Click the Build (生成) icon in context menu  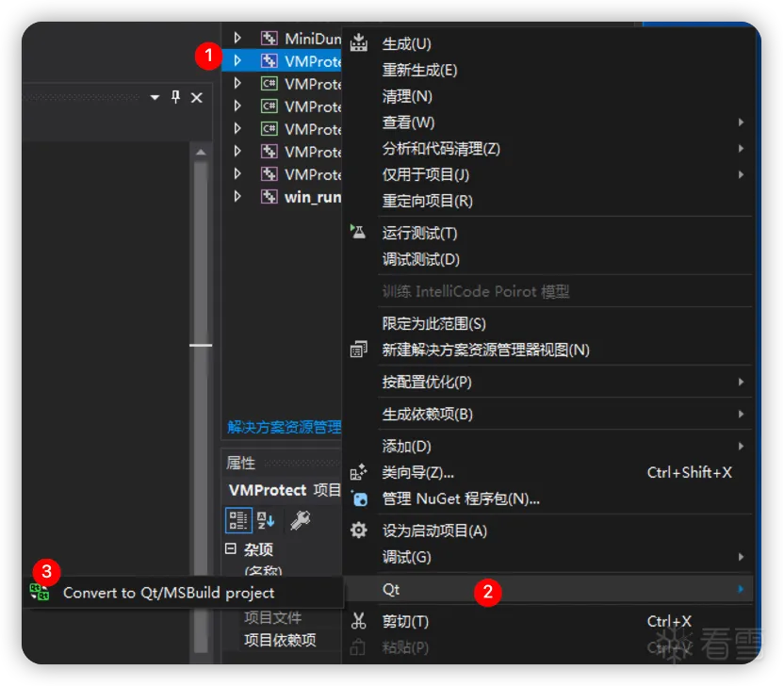[358, 43]
